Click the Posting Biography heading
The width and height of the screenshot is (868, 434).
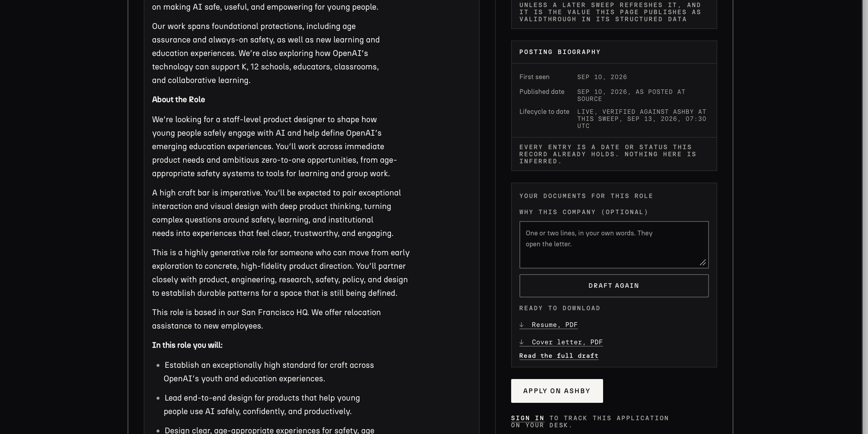click(560, 52)
